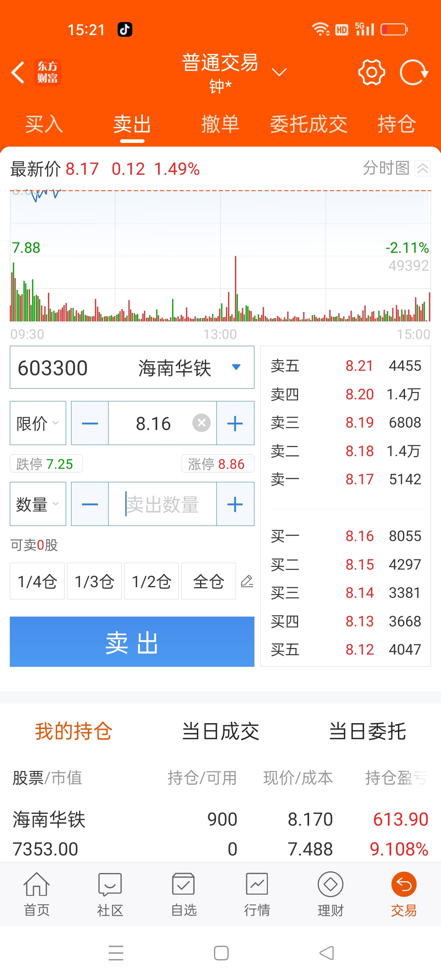Tap the edit pencil beside 全仓
The width and height of the screenshot is (441, 980).
[x=247, y=581]
